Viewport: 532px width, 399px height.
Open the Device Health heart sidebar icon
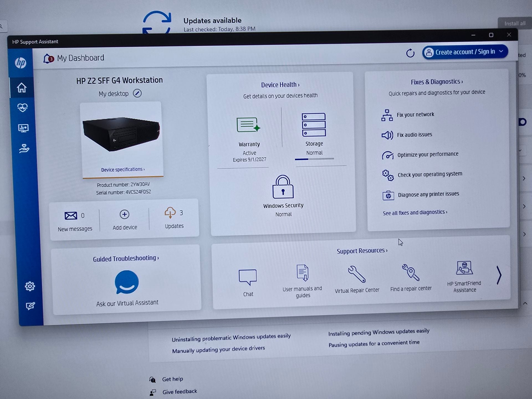point(22,108)
